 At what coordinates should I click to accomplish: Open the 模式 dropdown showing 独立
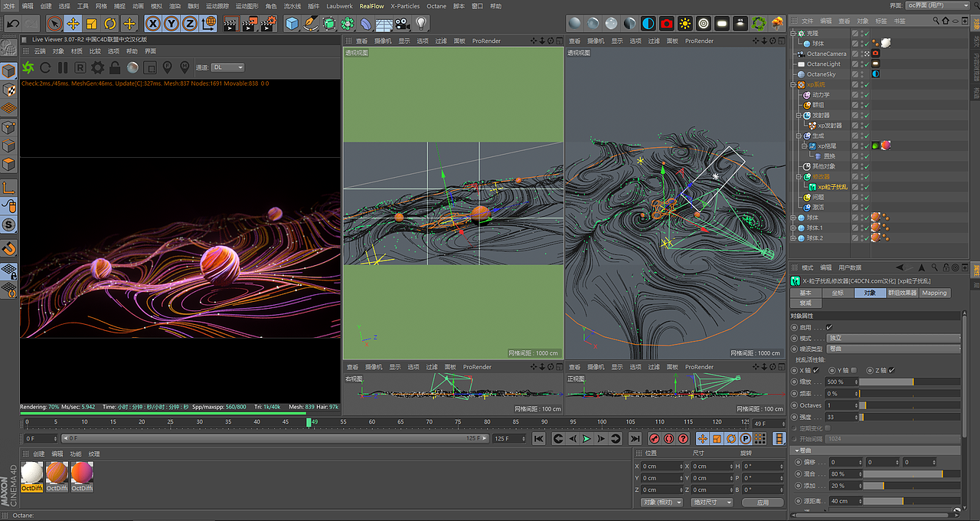pyautogui.click(x=893, y=338)
